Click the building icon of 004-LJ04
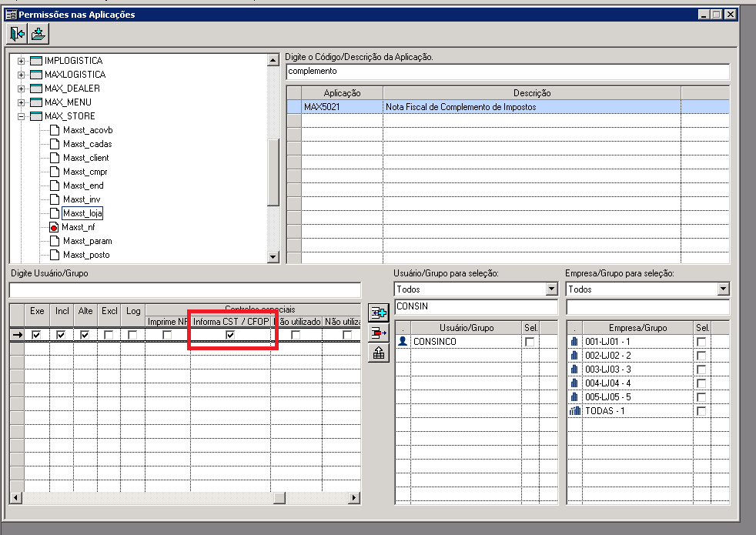 click(574, 383)
